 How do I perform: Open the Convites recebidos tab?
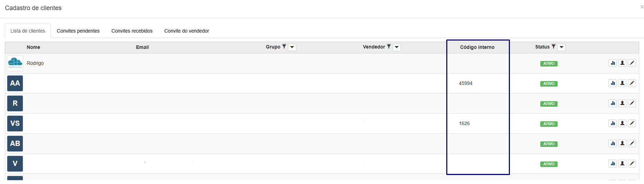[132, 31]
